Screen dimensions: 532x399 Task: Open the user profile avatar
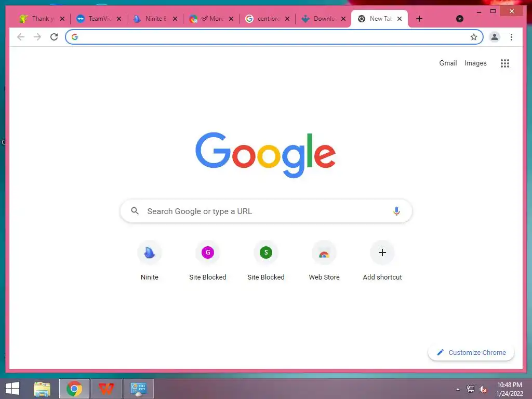click(495, 37)
